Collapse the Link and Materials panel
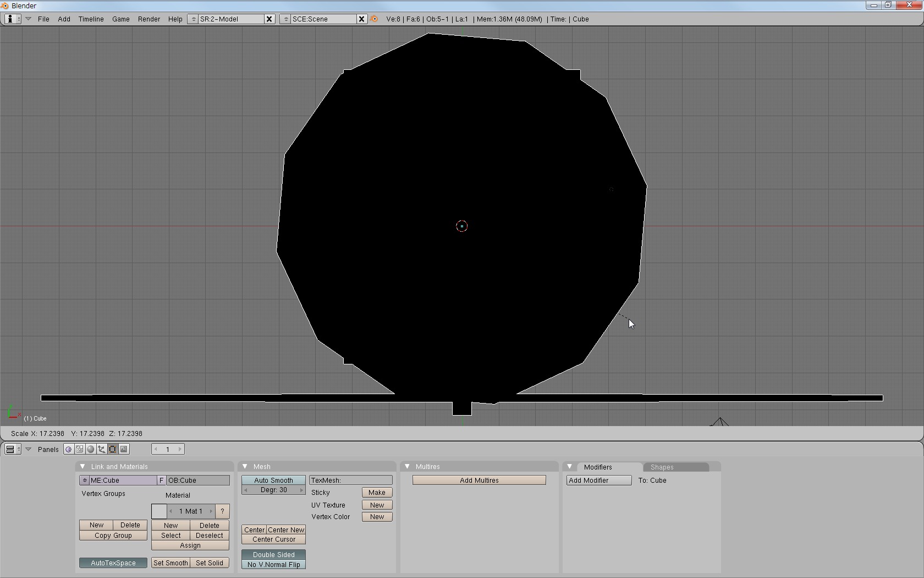924x578 pixels. [x=82, y=466]
